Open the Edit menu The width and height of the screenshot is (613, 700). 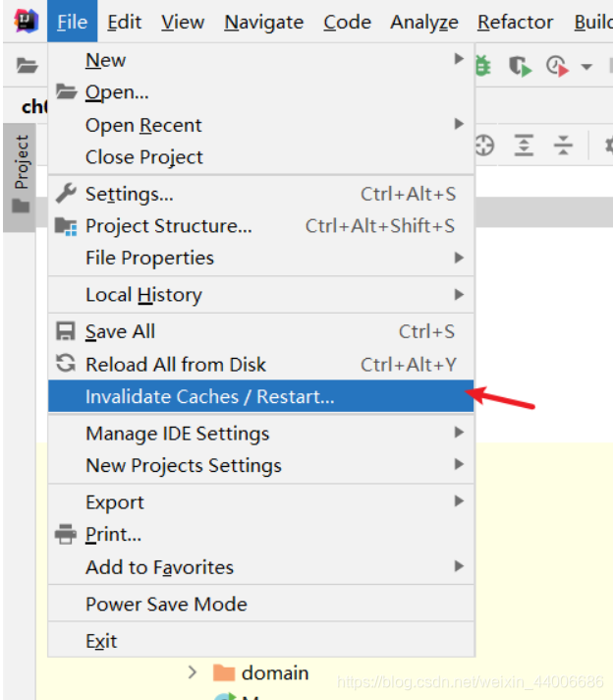(x=124, y=22)
